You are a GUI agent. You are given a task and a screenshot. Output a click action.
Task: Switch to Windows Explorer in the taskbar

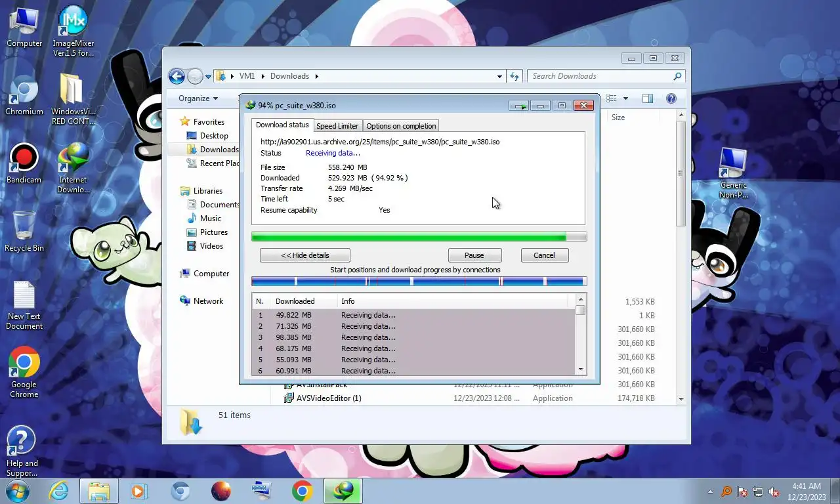99,491
